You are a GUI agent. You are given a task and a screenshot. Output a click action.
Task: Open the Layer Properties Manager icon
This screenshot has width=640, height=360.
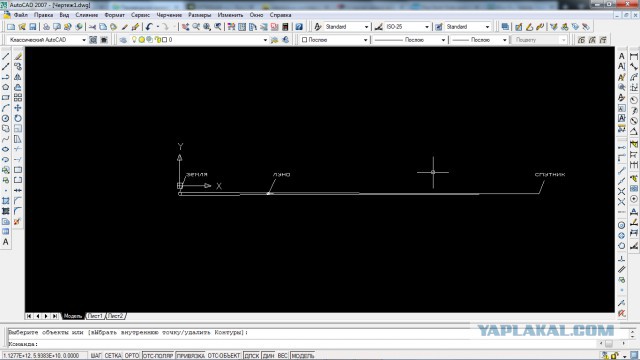pyautogui.click(x=123, y=40)
